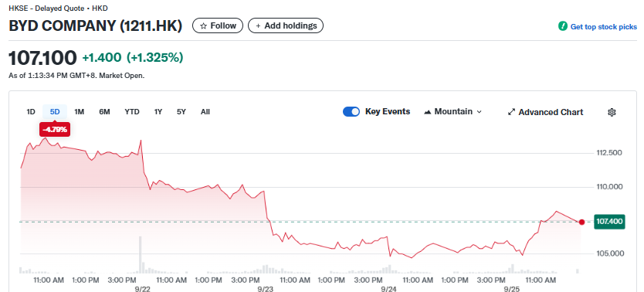Click the 105.000 axis label

coord(609,253)
